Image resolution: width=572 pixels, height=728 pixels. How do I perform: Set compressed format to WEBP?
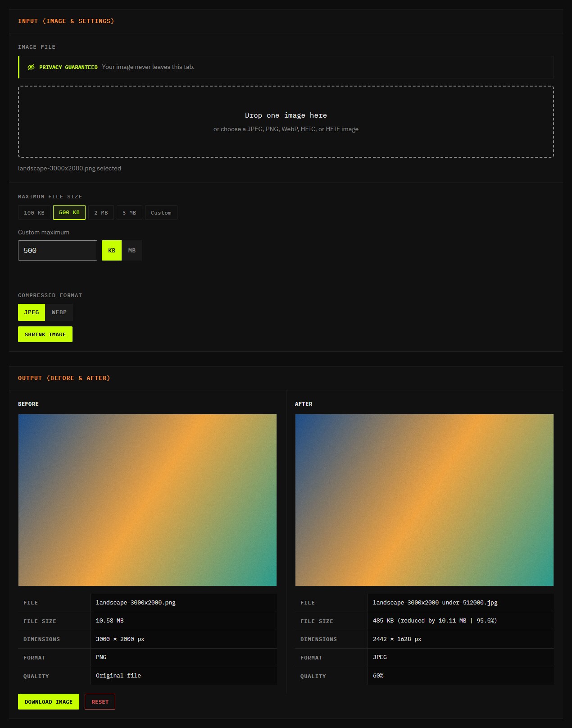[59, 312]
